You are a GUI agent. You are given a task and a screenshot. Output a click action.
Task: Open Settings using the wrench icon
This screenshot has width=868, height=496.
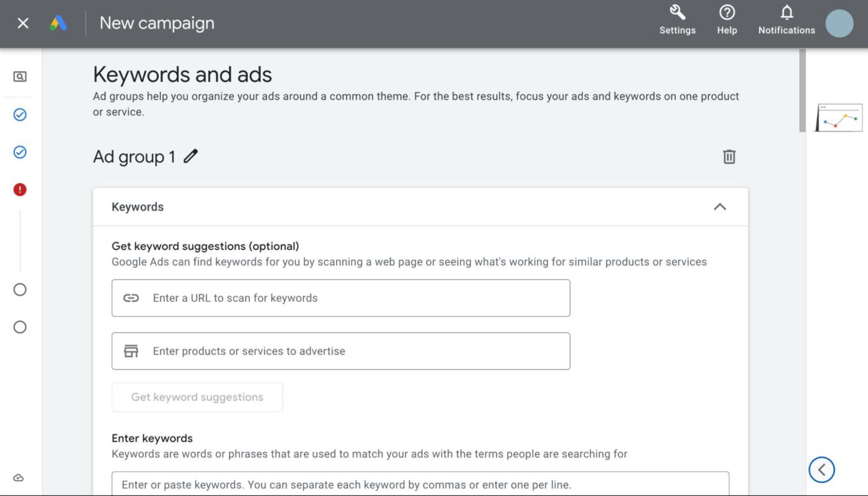tap(677, 12)
